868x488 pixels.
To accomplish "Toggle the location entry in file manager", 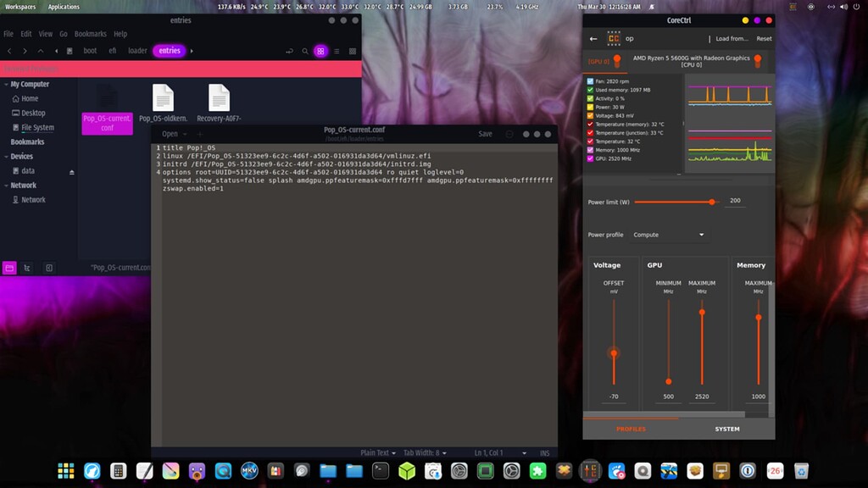I will [x=290, y=52].
